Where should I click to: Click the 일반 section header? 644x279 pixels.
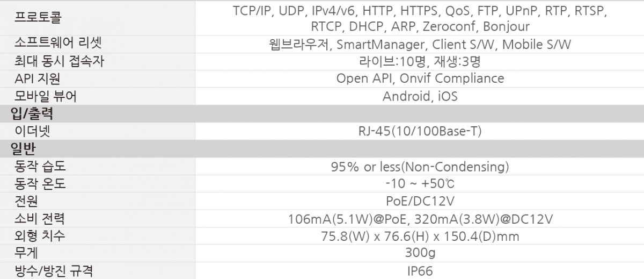click(23, 148)
